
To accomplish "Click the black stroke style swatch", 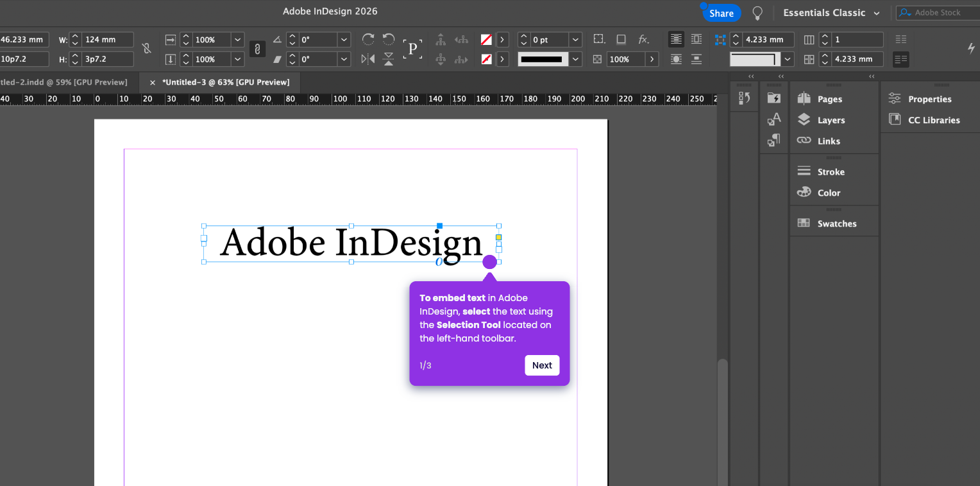I will (543, 59).
